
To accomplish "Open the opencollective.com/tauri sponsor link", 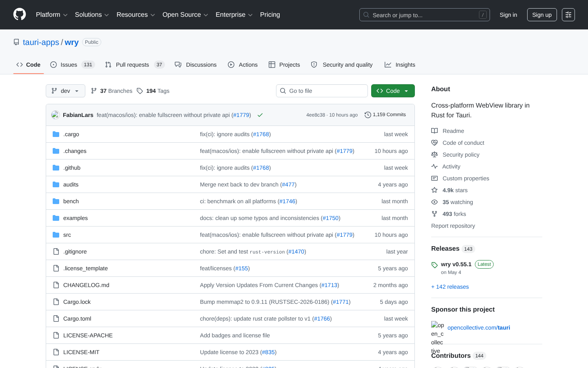I will (479, 328).
